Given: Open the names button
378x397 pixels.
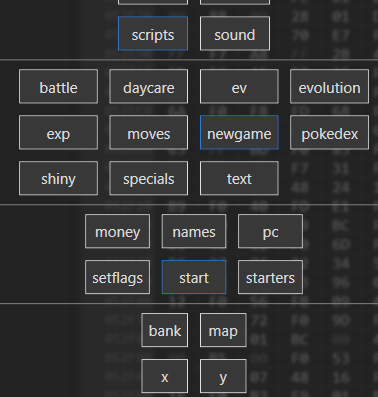Looking at the screenshot, I should click(x=194, y=231).
